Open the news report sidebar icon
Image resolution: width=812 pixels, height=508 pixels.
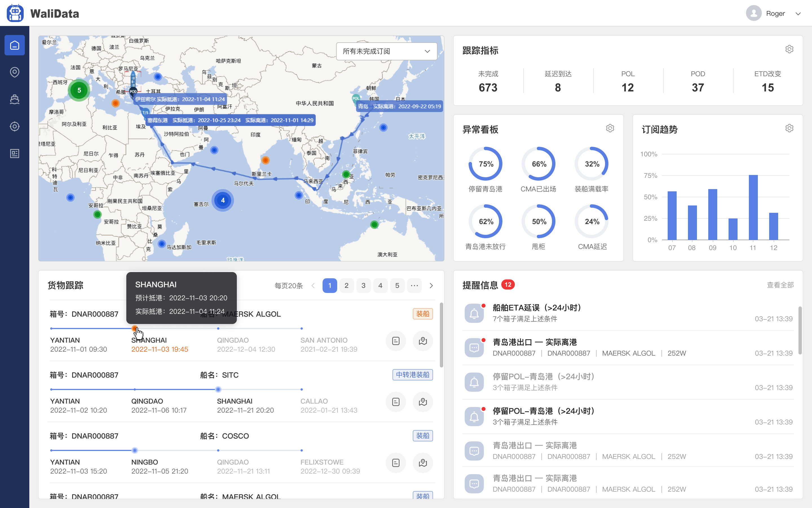click(x=14, y=154)
